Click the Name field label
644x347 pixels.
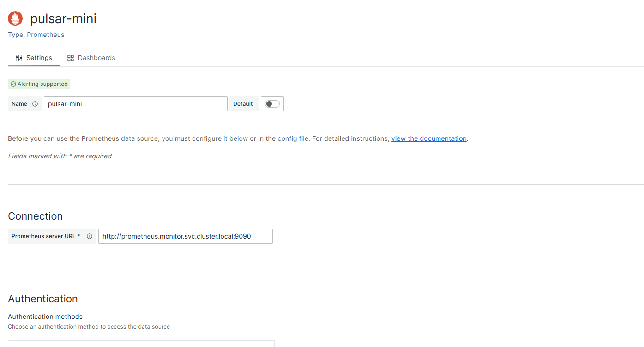[19, 104]
